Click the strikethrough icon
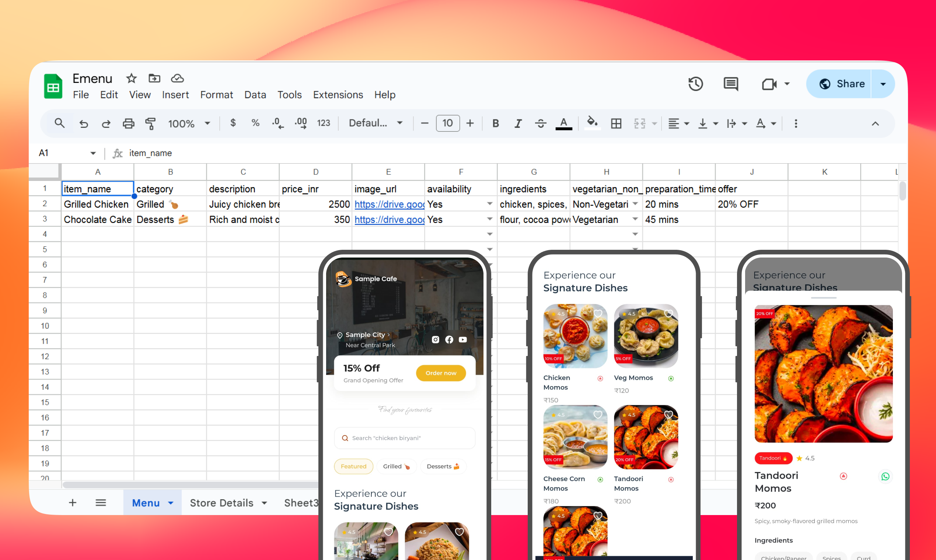This screenshot has height=560, width=936. click(541, 123)
